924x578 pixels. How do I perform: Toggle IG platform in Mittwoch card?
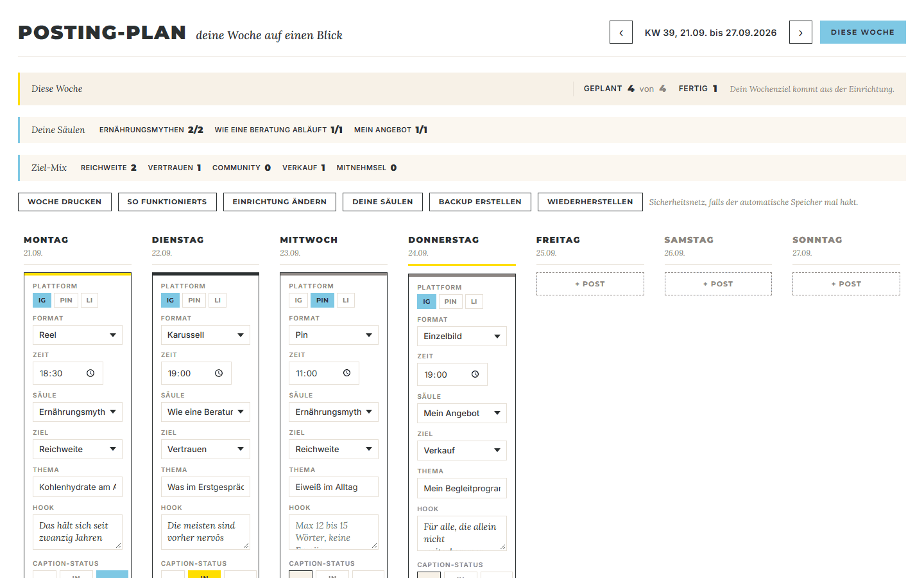coord(298,300)
